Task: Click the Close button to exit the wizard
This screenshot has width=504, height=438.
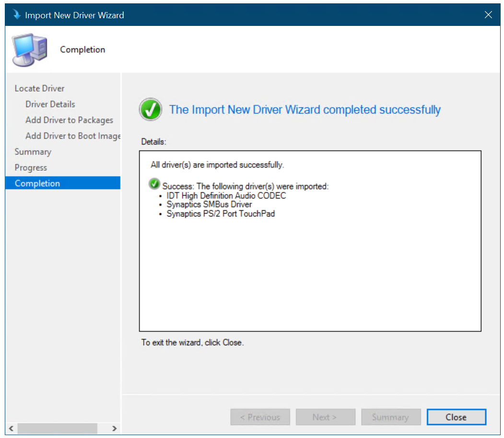Action: 456,417
